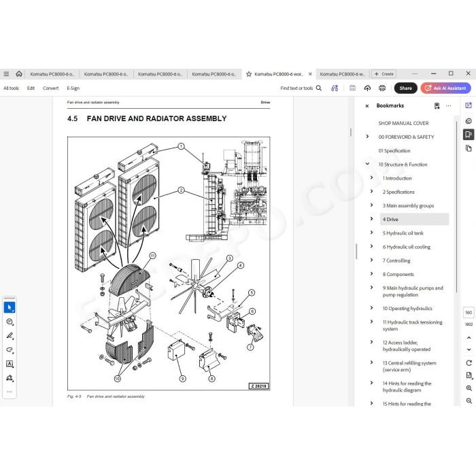Expand 3 Main assembly groups bookmark

click(371, 205)
